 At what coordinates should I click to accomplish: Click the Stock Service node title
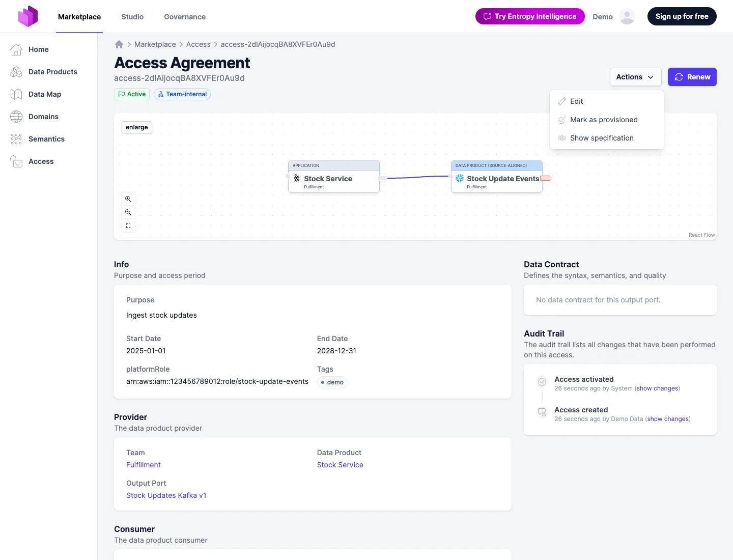pos(328,179)
